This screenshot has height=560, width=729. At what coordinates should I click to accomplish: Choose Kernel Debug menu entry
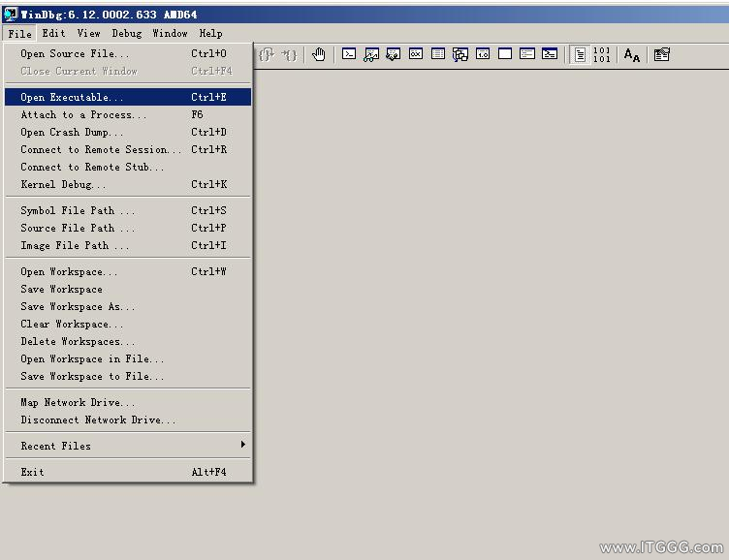(128, 184)
